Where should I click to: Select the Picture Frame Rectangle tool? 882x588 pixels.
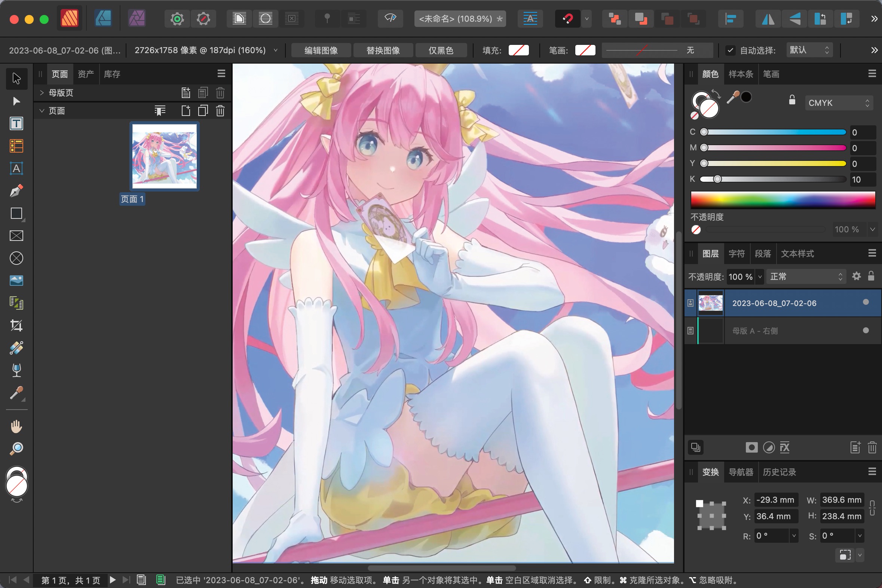coord(16,236)
